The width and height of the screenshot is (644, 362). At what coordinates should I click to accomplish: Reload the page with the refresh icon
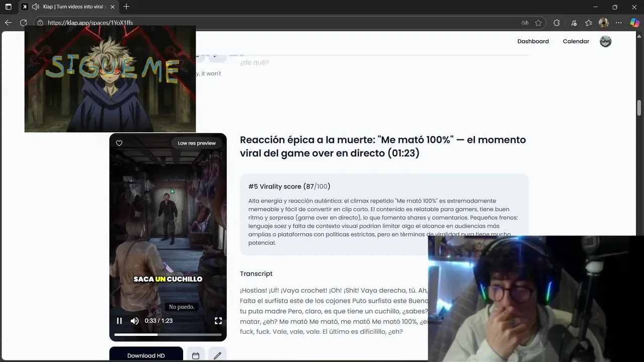(x=23, y=23)
